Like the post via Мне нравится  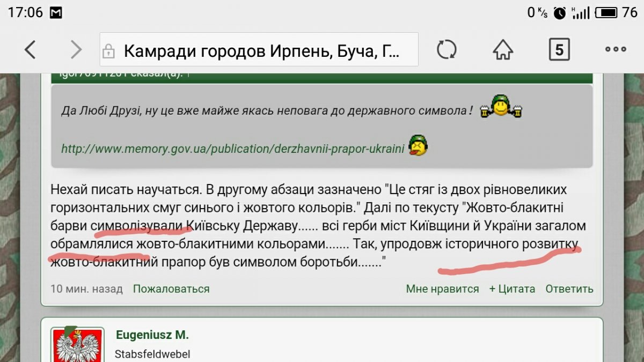coord(442,289)
